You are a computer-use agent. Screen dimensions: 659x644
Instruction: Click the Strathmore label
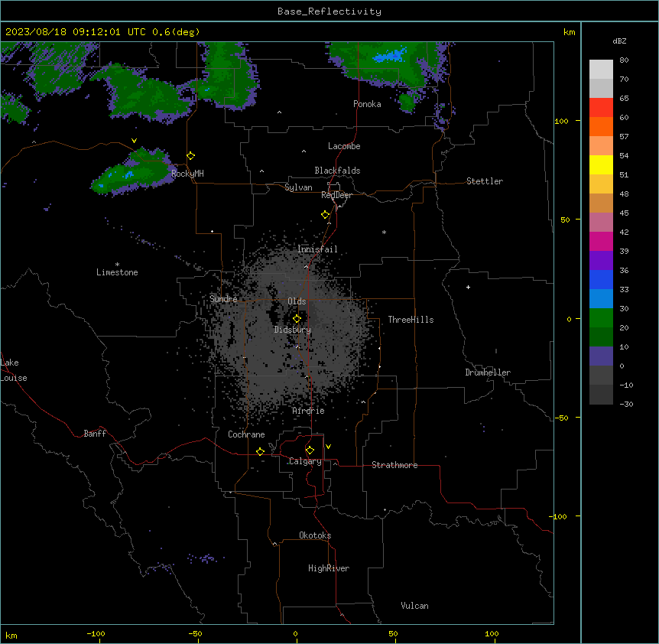click(394, 465)
